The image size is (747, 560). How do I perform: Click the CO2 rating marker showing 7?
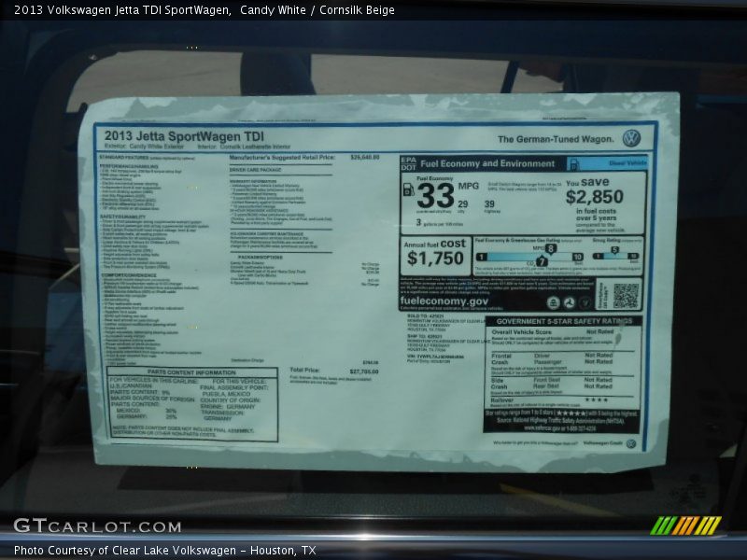click(x=542, y=261)
